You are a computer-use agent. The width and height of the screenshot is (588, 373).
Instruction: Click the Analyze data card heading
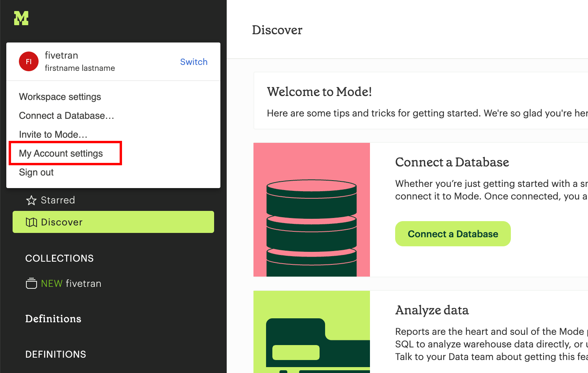click(432, 310)
